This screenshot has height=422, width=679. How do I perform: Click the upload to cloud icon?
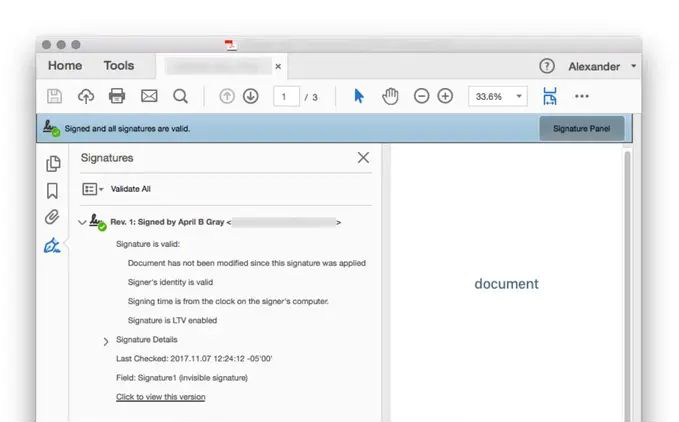pyautogui.click(x=86, y=96)
